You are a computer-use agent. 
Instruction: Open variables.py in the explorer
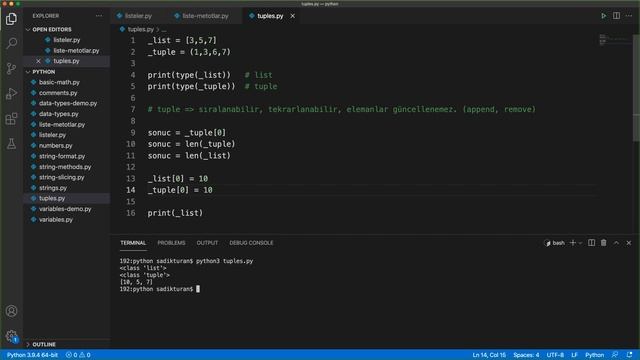[x=56, y=220]
